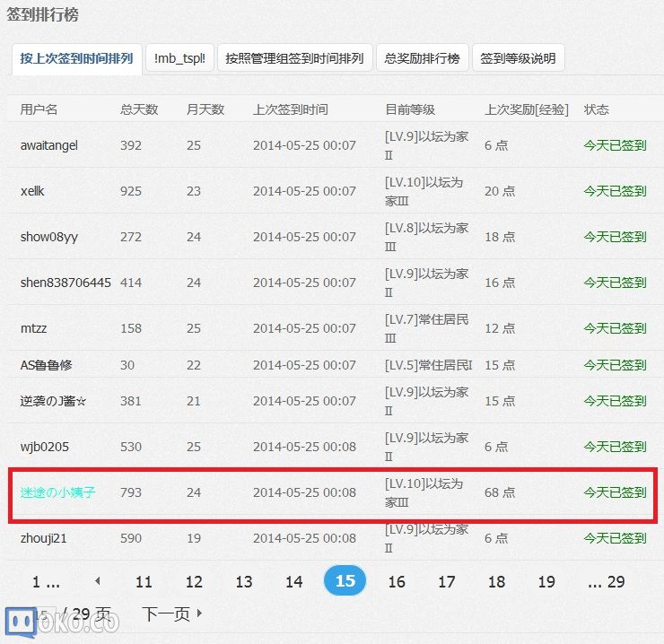
Task: Click the previous page arrow icon
Action: (98, 582)
